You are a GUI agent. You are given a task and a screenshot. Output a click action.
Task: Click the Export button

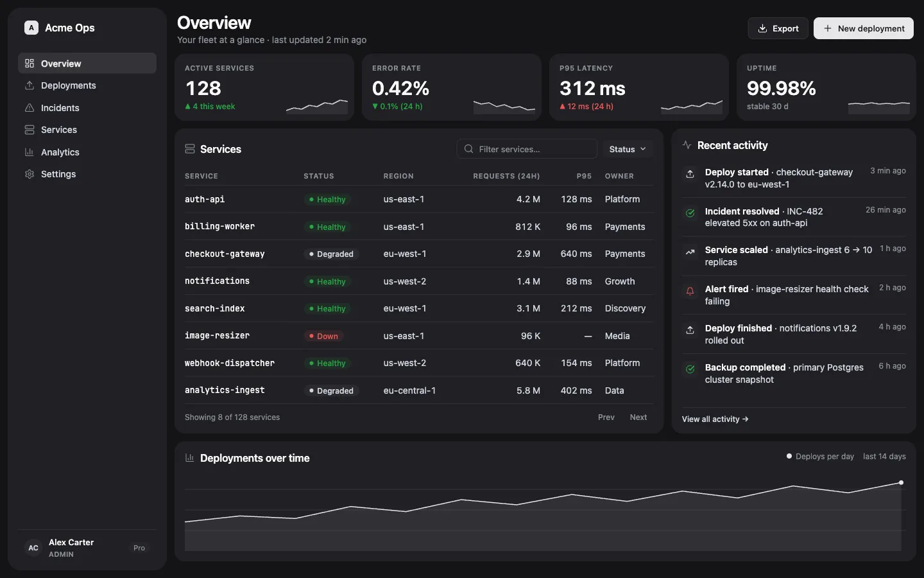pos(778,28)
